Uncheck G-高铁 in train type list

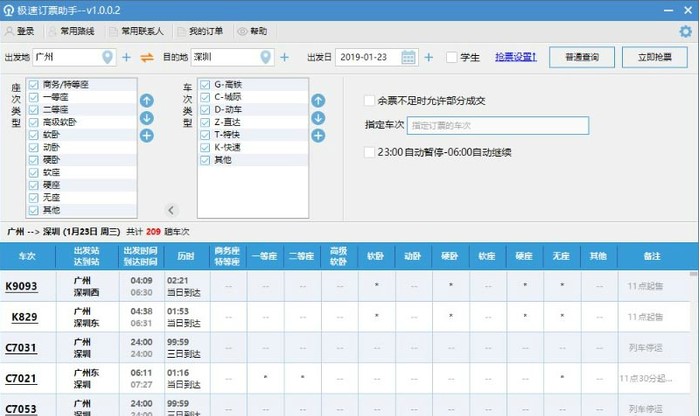coord(204,86)
